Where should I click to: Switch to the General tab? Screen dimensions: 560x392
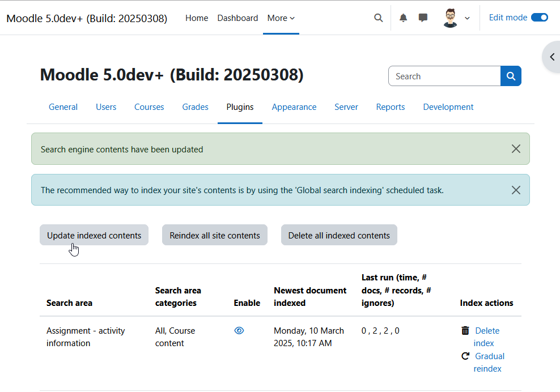(63, 107)
